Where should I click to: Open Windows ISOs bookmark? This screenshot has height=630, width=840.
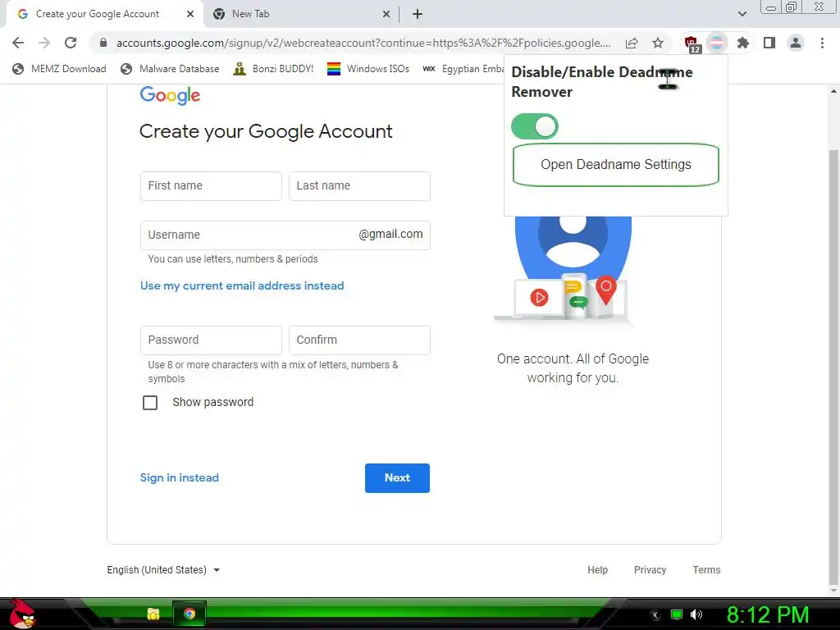[368, 69]
